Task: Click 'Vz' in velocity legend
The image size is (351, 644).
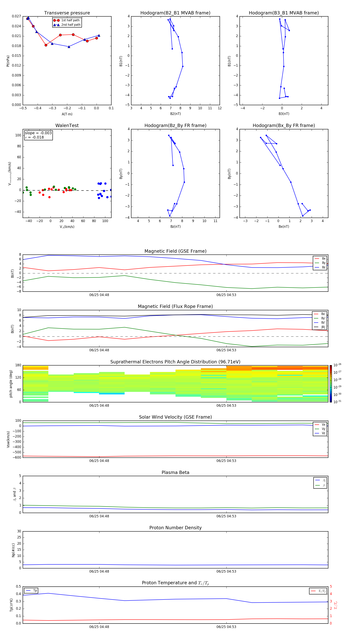Action: (x=320, y=433)
